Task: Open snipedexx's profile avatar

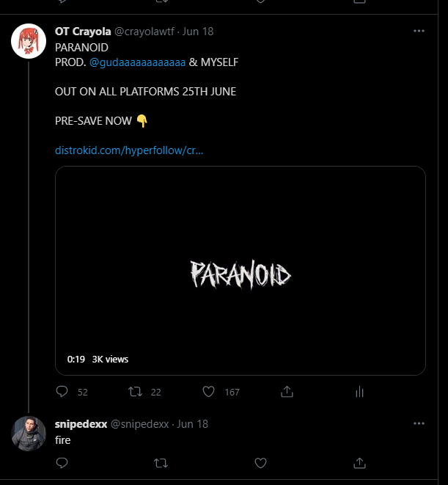Action: (x=29, y=434)
